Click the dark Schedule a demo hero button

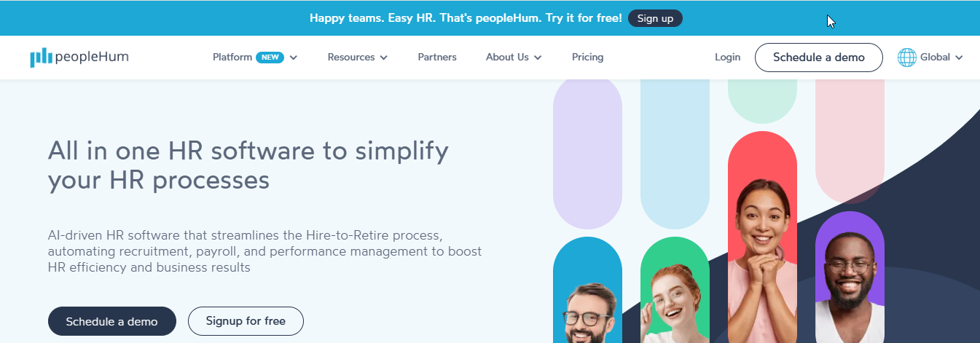pos(112,321)
